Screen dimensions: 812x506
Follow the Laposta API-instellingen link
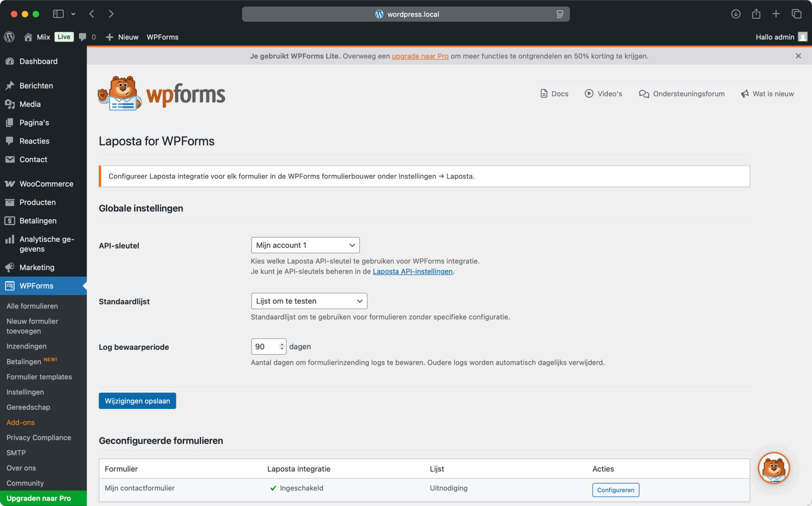pyautogui.click(x=412, y=271)
